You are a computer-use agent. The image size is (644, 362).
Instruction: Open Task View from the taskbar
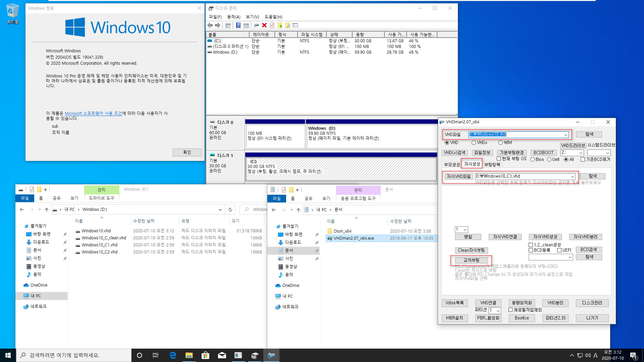(156, 355)
